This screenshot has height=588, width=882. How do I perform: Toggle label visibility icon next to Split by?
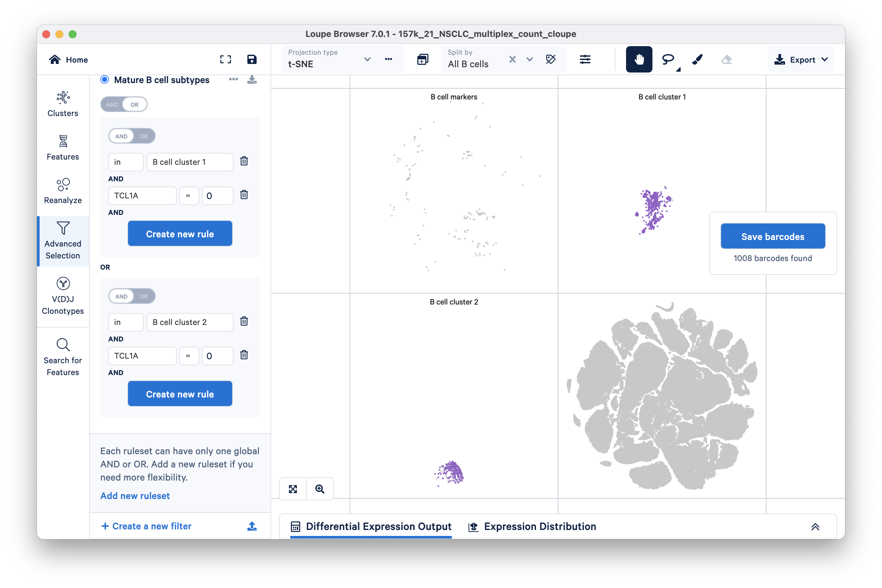(x=551, y=59)
